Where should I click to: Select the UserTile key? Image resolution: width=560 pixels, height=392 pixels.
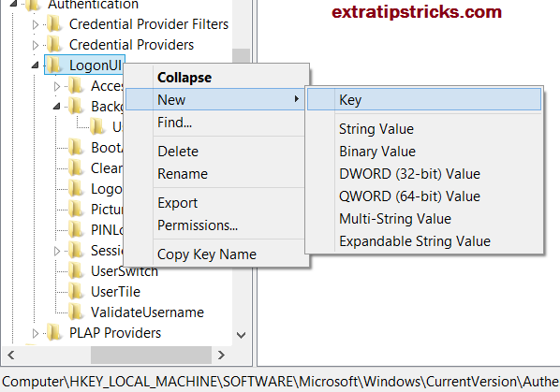pos(115,292)
